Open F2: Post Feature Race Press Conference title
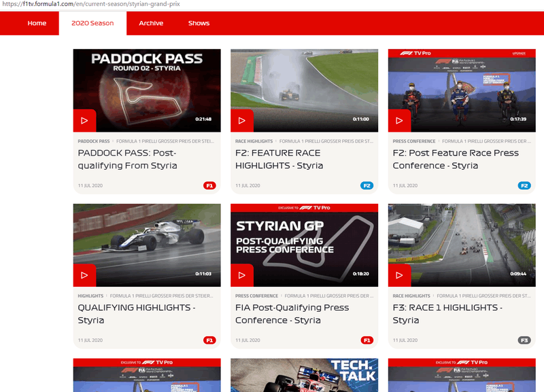This screenshot has height=392, width=544. (x=456, y=159)
